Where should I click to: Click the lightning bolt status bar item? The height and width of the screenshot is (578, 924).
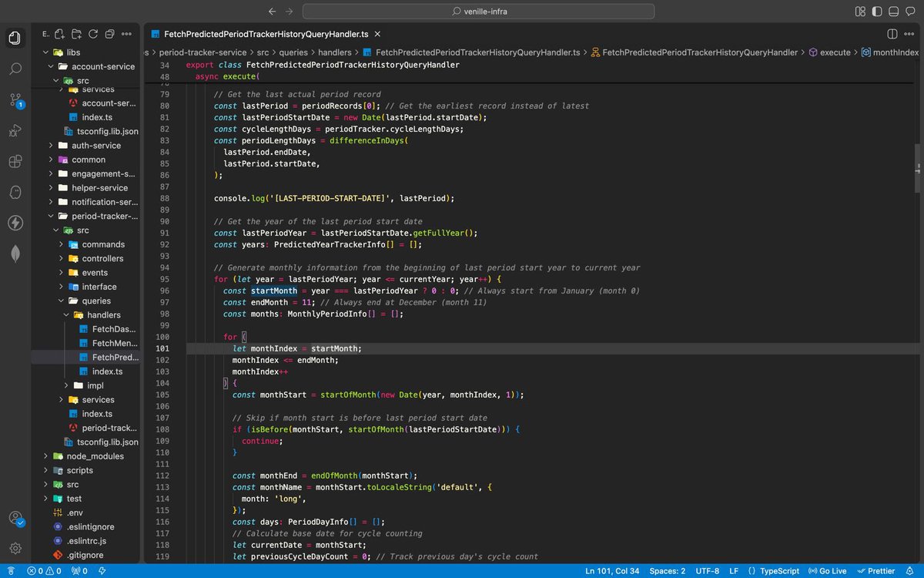click(x=102, y=571)
